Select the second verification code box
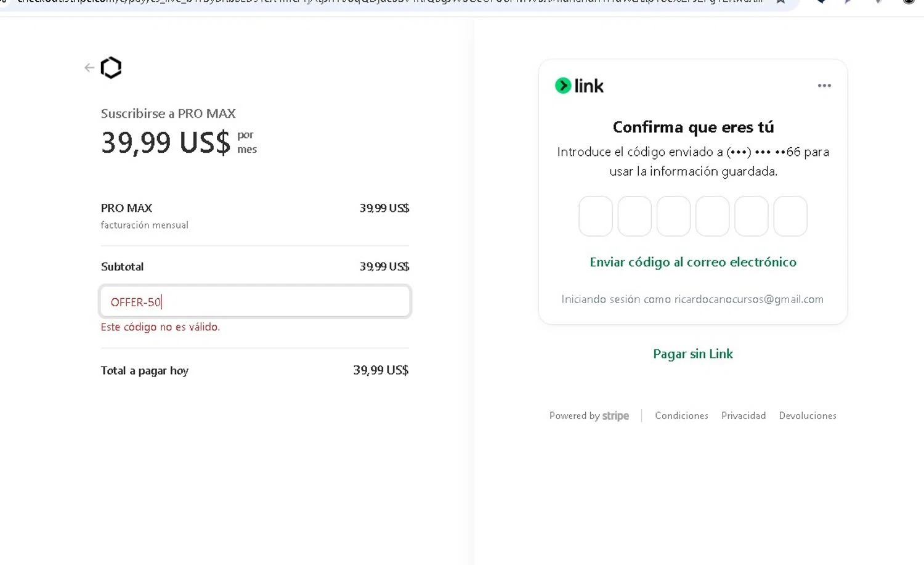 634,216
